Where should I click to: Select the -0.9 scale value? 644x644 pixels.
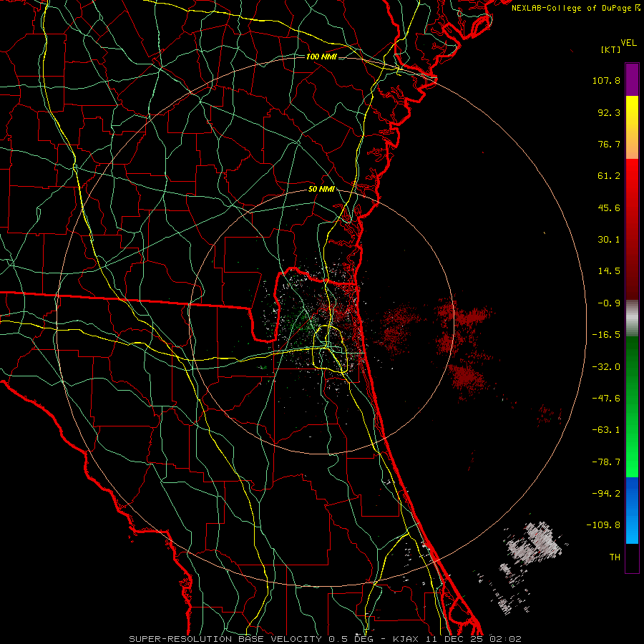609,303
